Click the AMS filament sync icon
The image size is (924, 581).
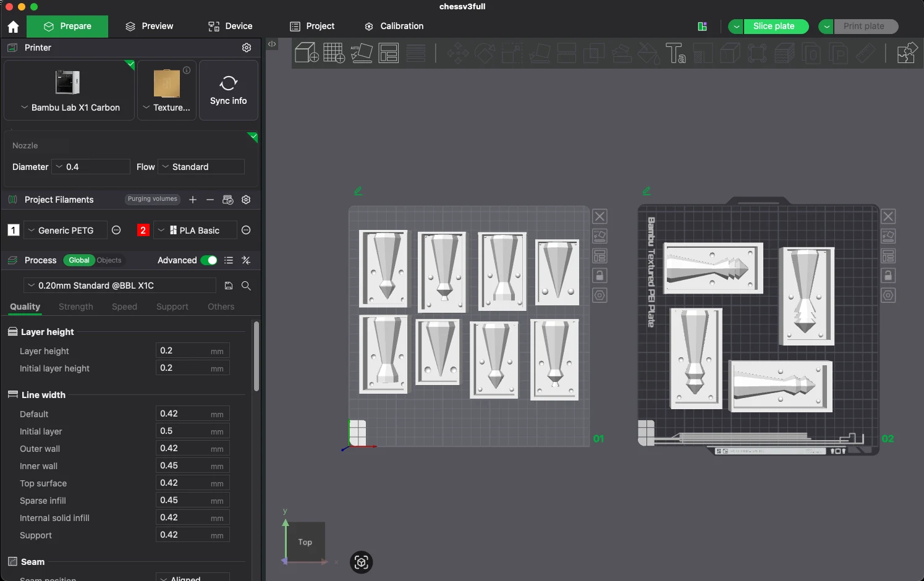point(228,200)
